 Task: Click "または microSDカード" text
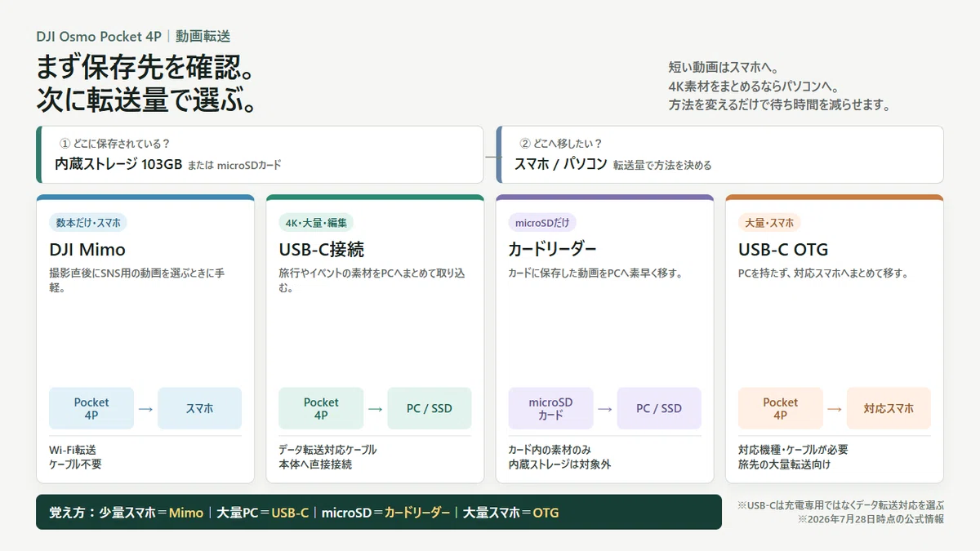click(x=234, y=165)
